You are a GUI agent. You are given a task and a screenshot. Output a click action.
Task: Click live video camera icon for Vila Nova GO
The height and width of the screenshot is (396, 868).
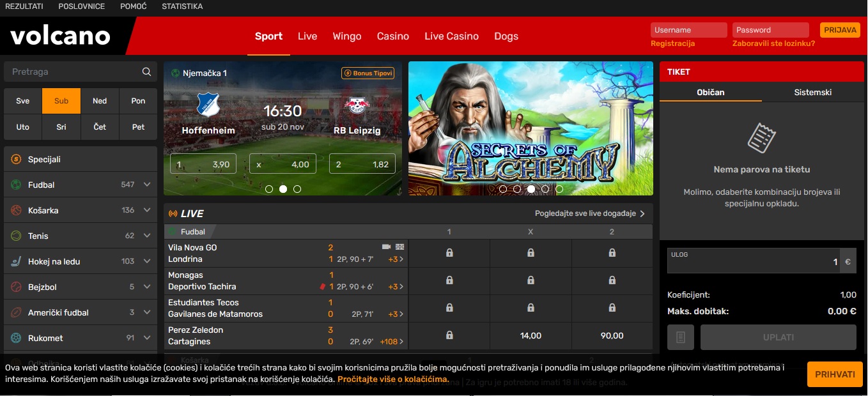[x=386, y=247]
